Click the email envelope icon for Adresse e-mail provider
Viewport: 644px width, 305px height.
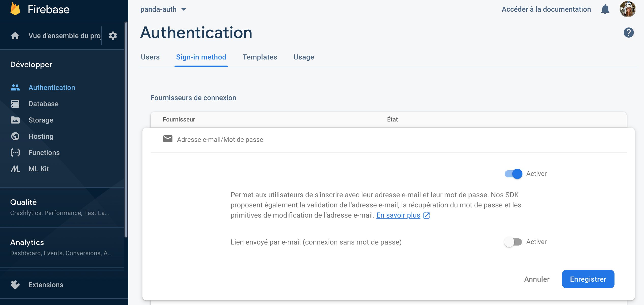click(168, 139)
